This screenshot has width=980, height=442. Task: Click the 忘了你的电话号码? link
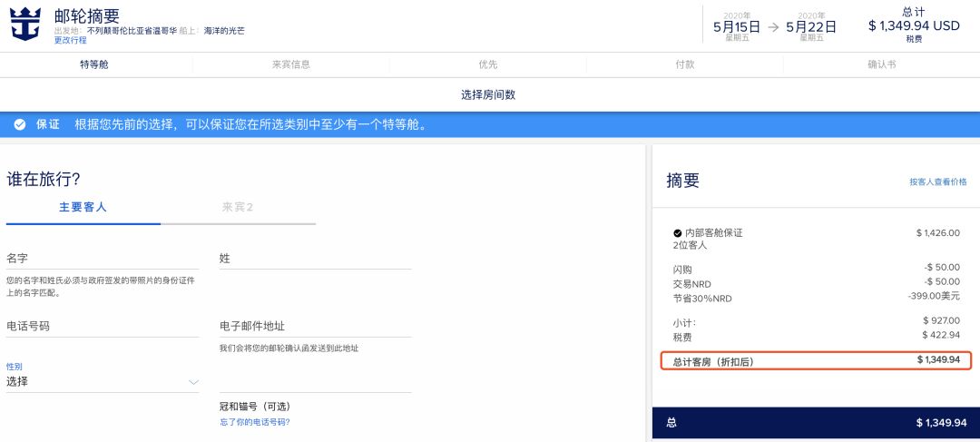[255, 422]
